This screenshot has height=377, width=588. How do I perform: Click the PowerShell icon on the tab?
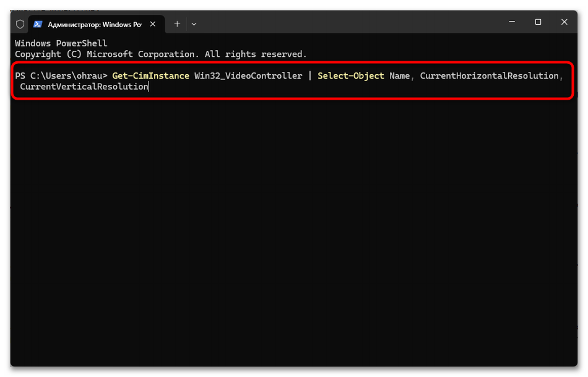coord(38,24)
